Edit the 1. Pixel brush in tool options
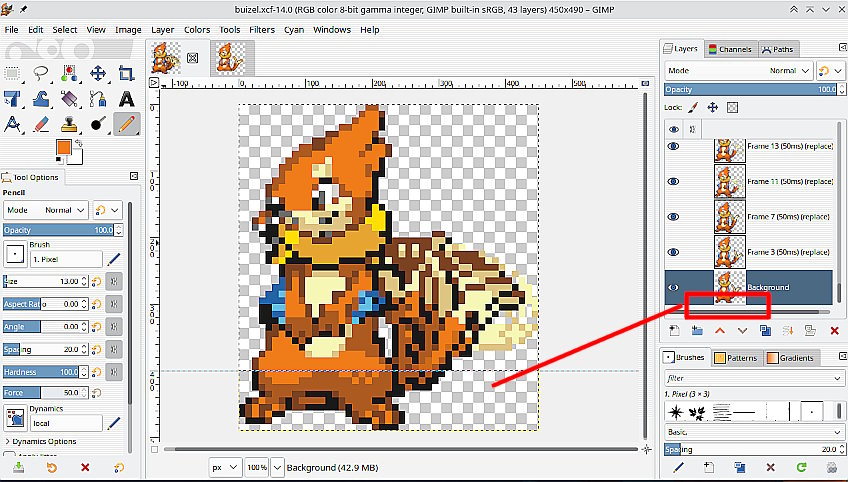 click(114, 259)
